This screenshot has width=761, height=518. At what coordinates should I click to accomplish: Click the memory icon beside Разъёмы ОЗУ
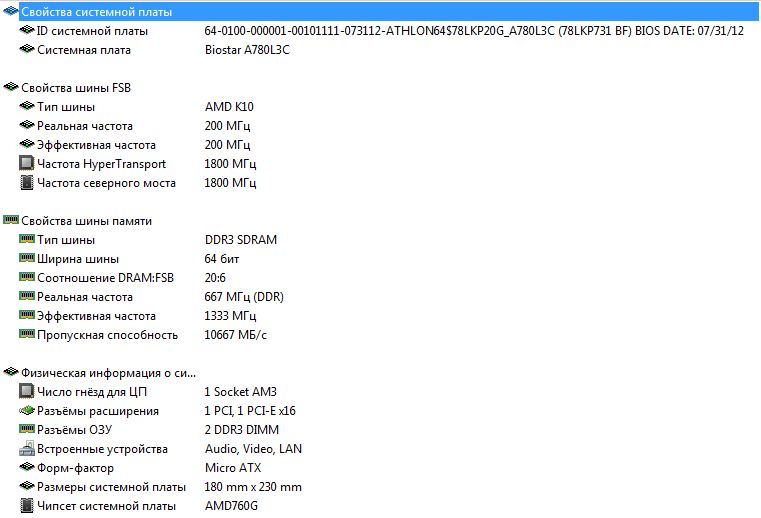pyautogui.click(x=27, y=429)
